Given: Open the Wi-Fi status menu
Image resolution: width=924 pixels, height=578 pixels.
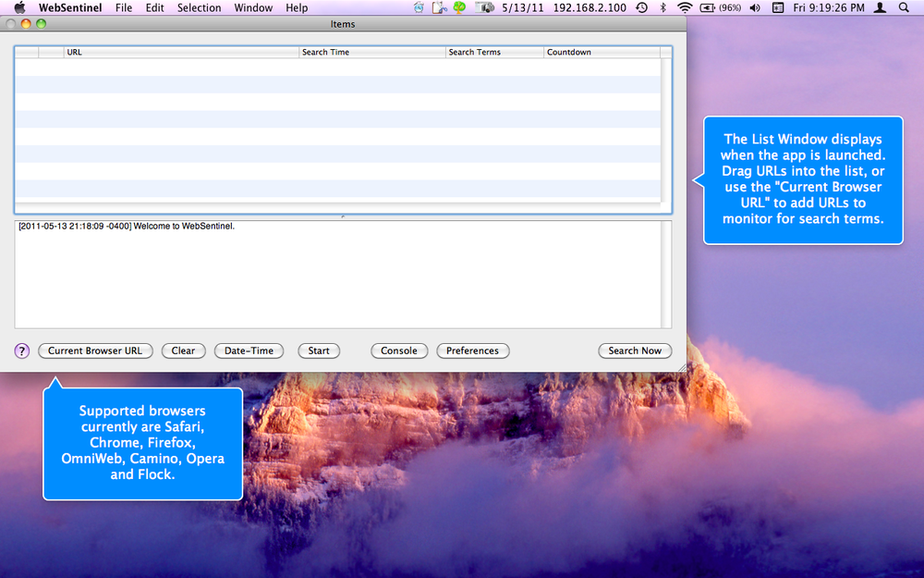Looking at the screenshot, I should point(684,7).
